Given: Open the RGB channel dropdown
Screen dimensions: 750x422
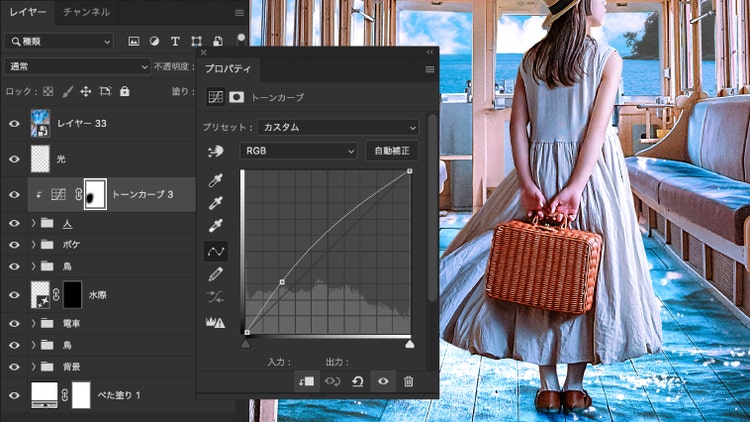Looking at the screenshot, I should click(x=298, y=151).
